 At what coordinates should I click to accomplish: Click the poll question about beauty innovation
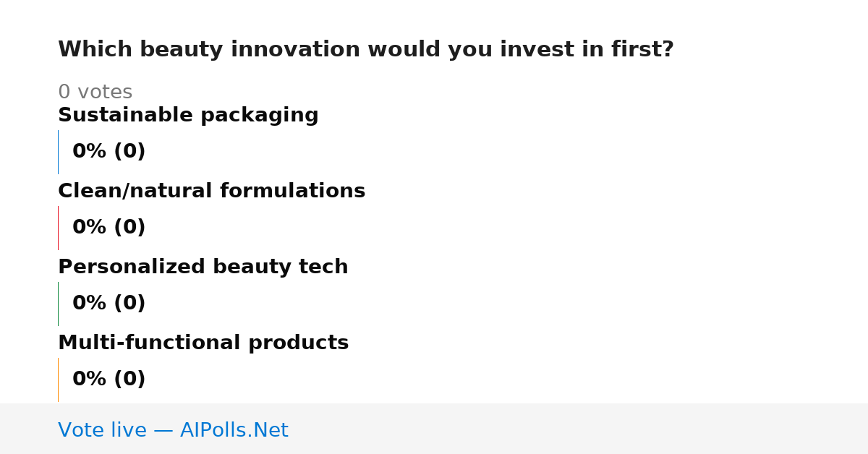tap(365, 50)
